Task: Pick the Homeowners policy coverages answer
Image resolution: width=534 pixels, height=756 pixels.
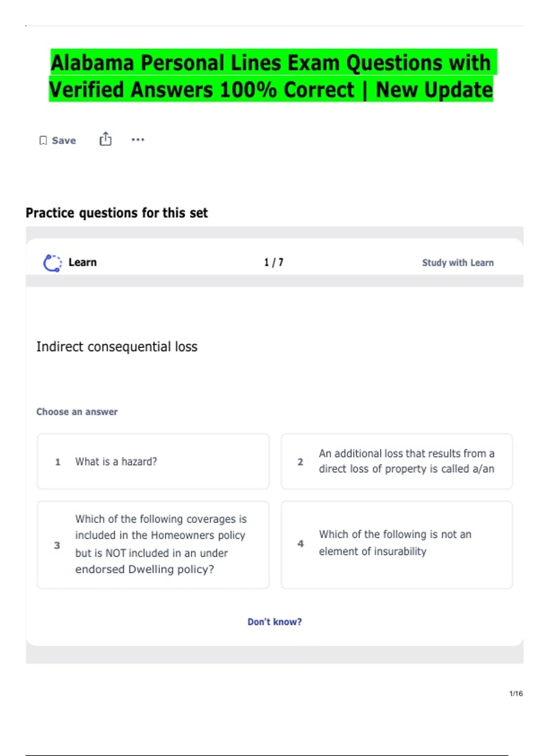Action: (153, 544)
